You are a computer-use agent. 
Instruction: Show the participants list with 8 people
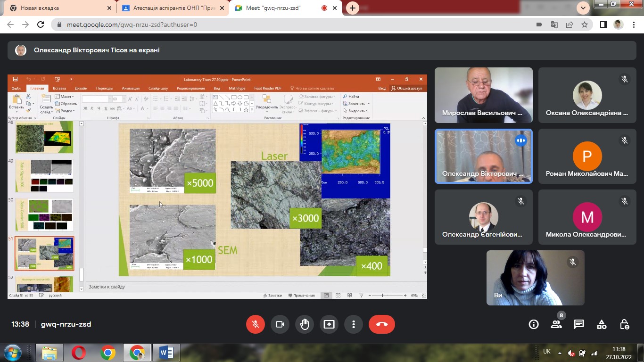556,324
